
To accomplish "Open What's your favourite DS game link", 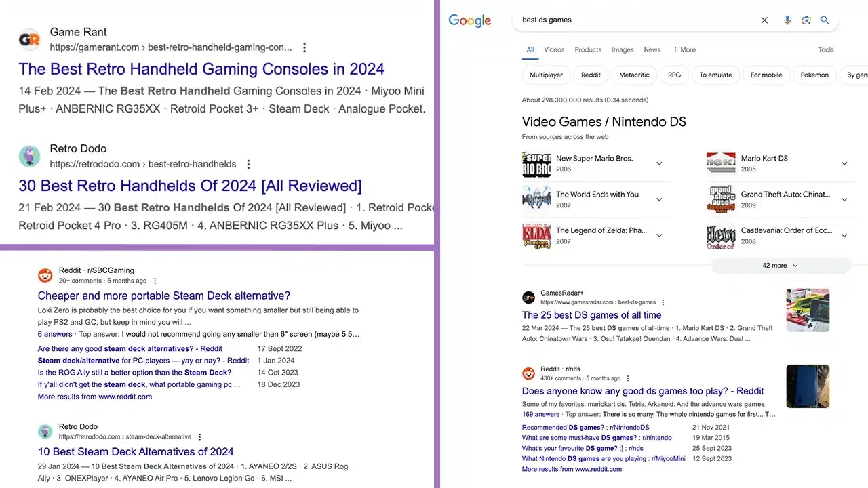I will pyautogui.click(x=583, y=448).
